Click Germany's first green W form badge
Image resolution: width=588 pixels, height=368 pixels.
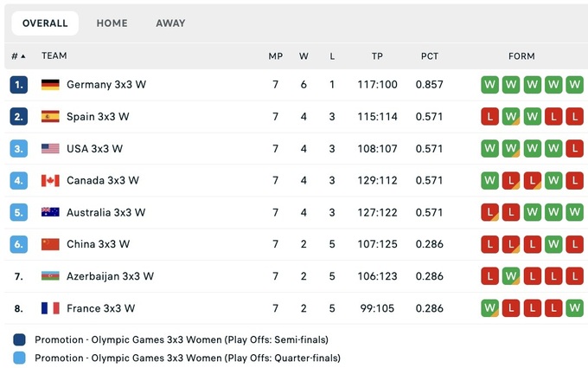(490, 85)
